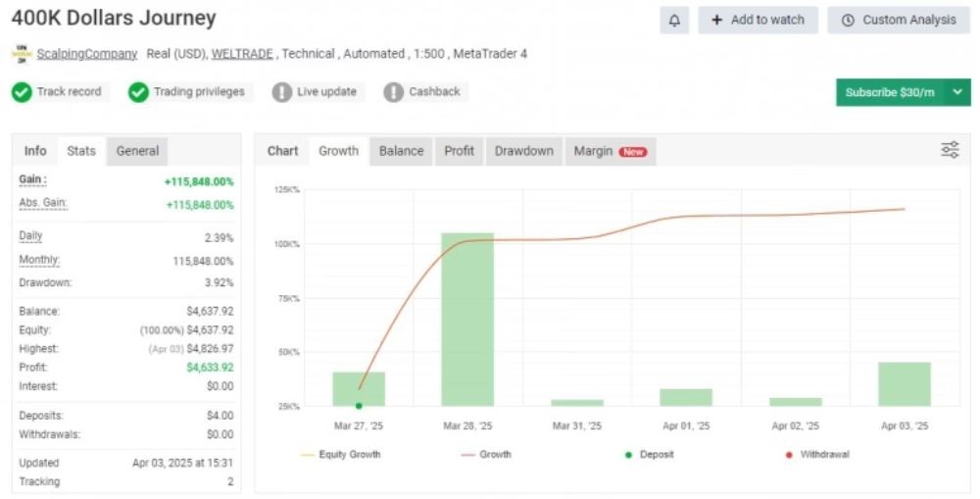Viewport: 980px width, 499px height.
Task: Click the Tracking count 2
Action: coord(230,482)
